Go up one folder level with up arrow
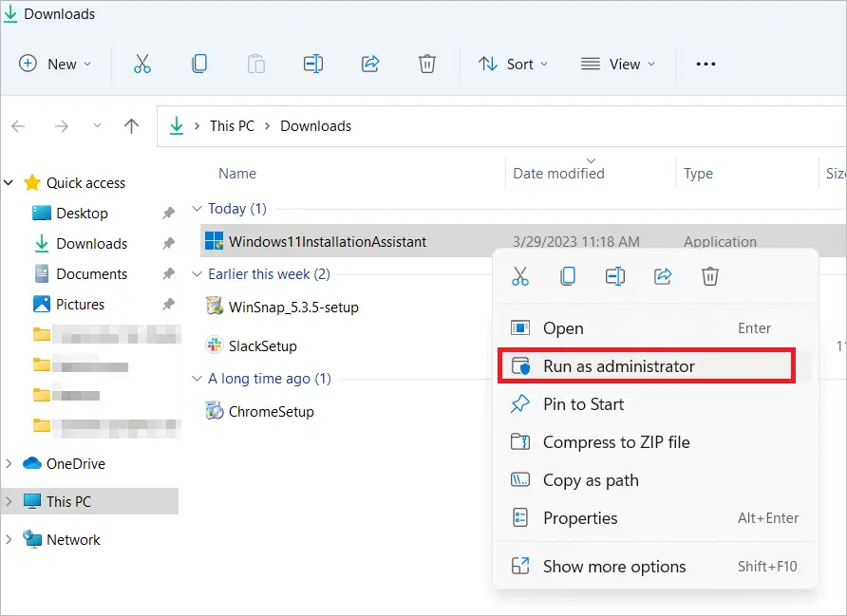Image resolution: width=847 pixels, height=616 pixels. (x=131, y=126)
